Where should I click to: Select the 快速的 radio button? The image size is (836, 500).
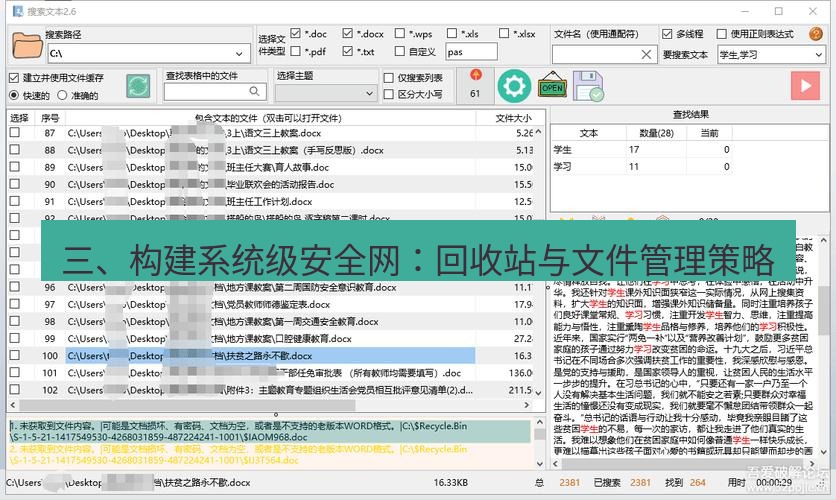[14, 95]
